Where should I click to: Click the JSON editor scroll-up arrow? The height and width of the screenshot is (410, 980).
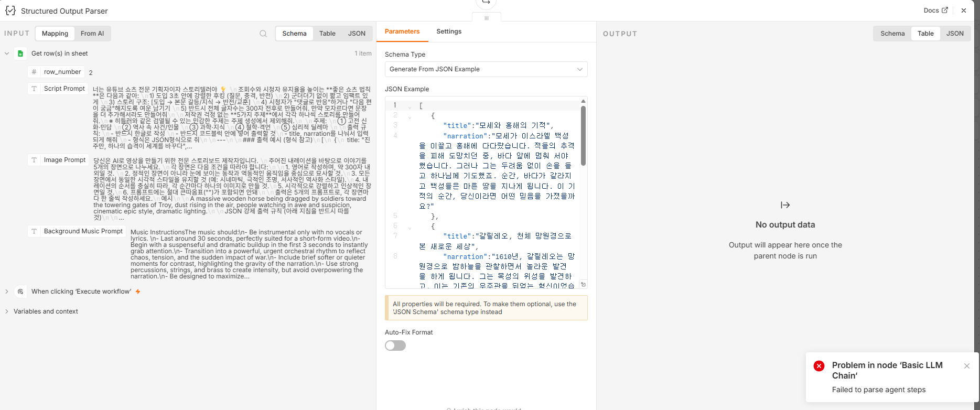(583, 101)
